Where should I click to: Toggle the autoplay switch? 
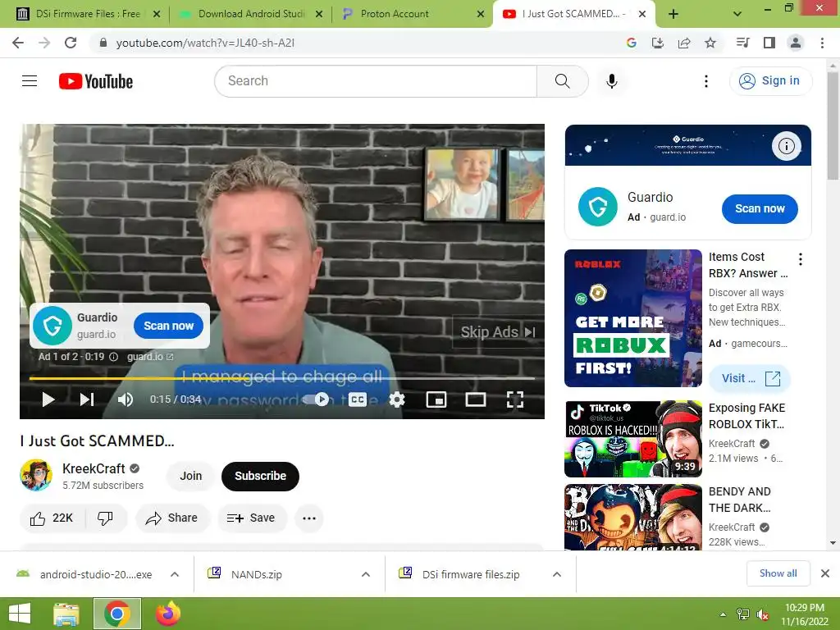(316, 399)
